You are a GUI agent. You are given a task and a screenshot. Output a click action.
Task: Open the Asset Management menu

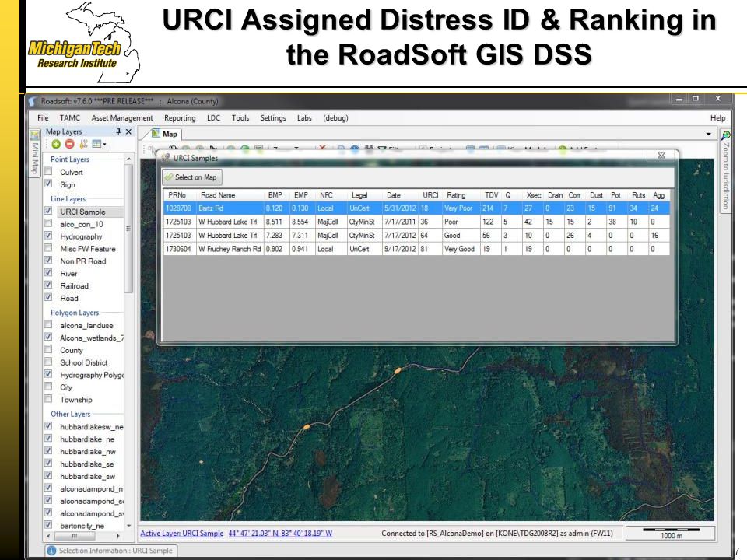click(x=122, y=118)
